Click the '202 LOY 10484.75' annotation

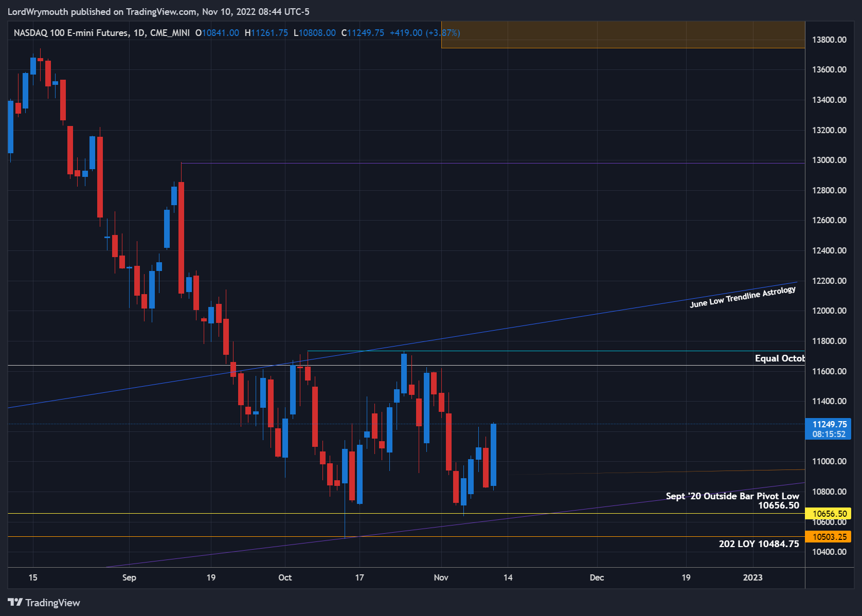759,544
